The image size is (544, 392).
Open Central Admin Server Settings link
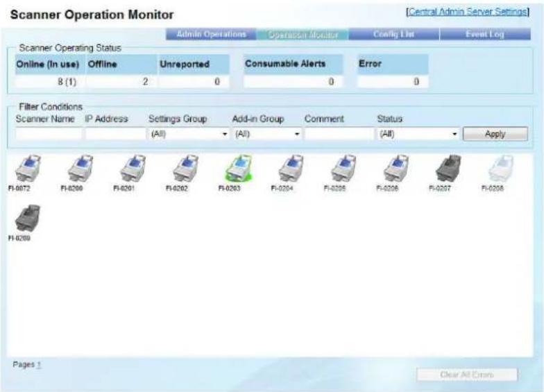pos(468,12)
